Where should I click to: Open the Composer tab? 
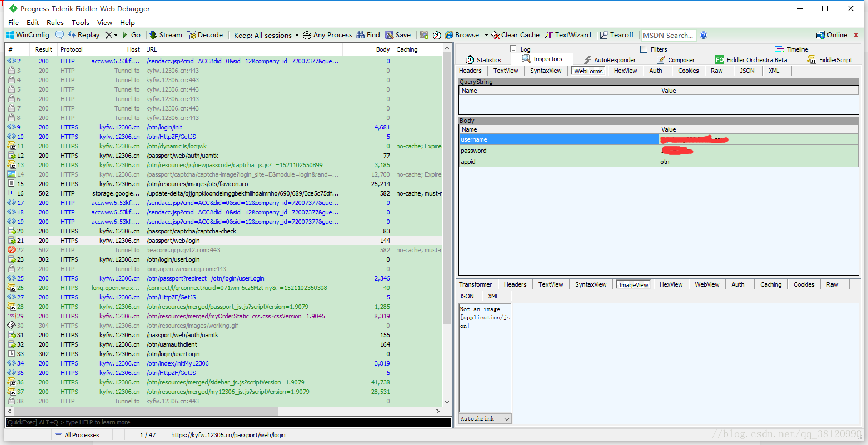click(x=675, y=59)
